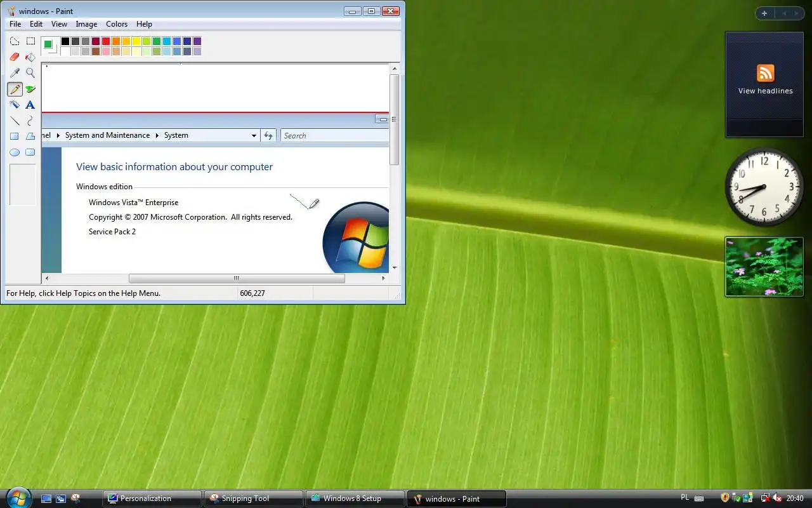This screenshot has width=812, height=508.
Task: Click the windows - Paint taskbar button
Action: click(456, 498)
